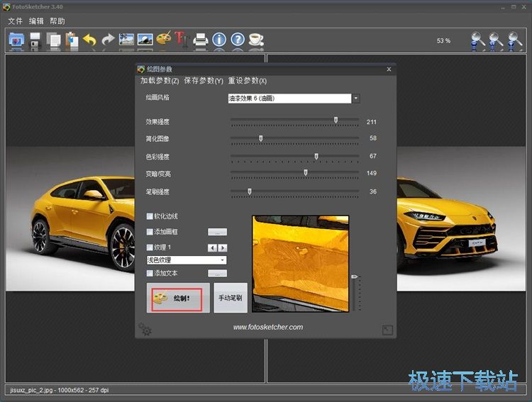Expand the 浅色纹理 texture dropdown
This screenshot has width=532, height=402.
[x=222, y=260]
